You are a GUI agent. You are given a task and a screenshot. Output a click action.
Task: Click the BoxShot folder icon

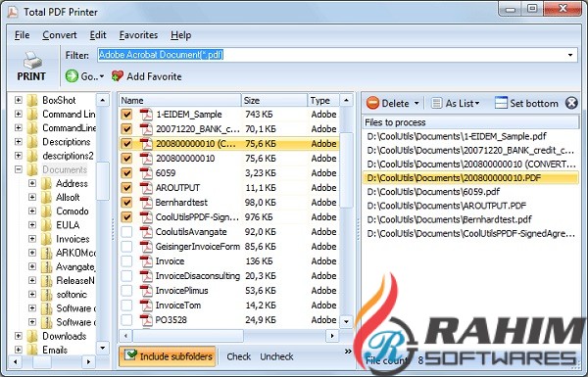[x=33, y=101]
